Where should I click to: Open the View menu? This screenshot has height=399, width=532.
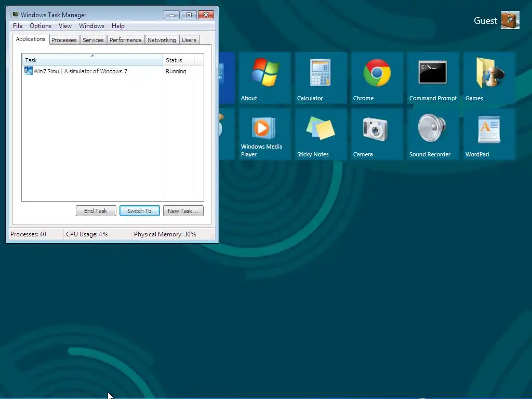pyautogui.click(x=65, y=26)
